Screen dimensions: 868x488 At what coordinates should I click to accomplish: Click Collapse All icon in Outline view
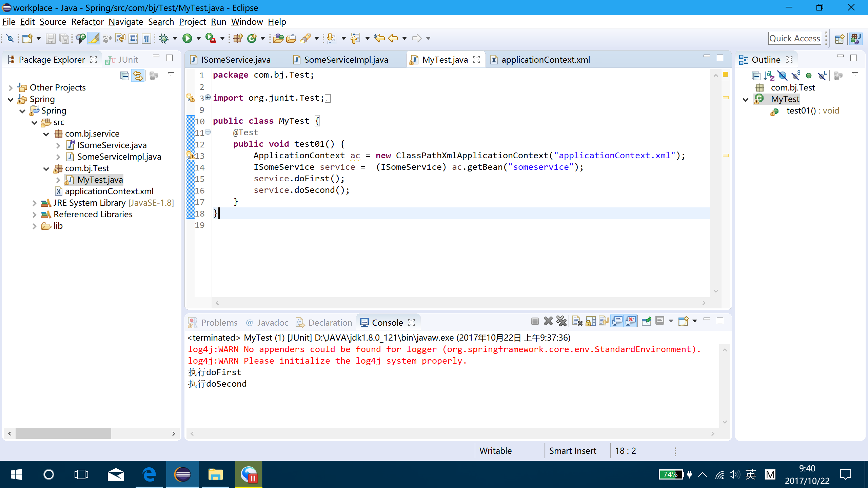click(756, 76)
